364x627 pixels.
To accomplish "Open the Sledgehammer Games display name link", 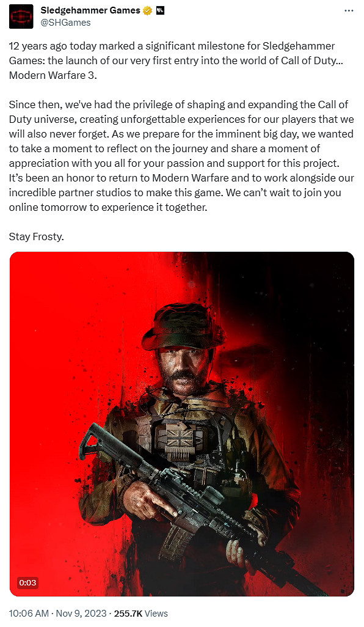I will pos(90,10).
